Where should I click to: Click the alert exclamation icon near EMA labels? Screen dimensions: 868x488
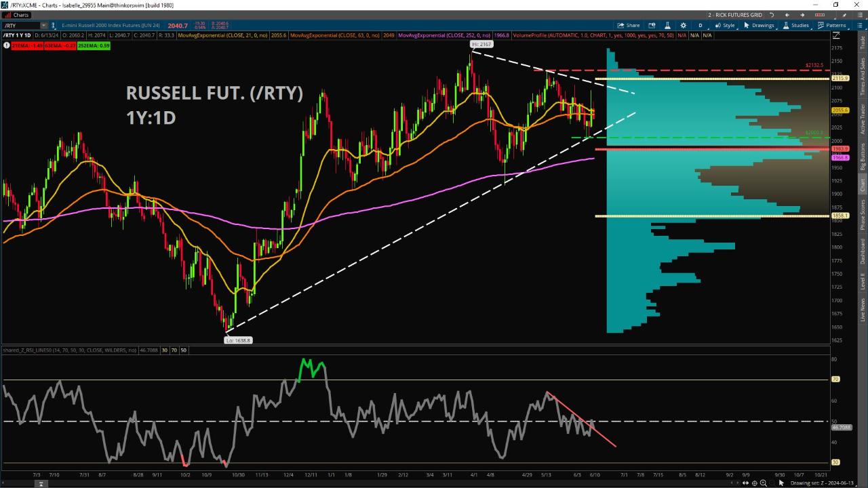[5, 45]
